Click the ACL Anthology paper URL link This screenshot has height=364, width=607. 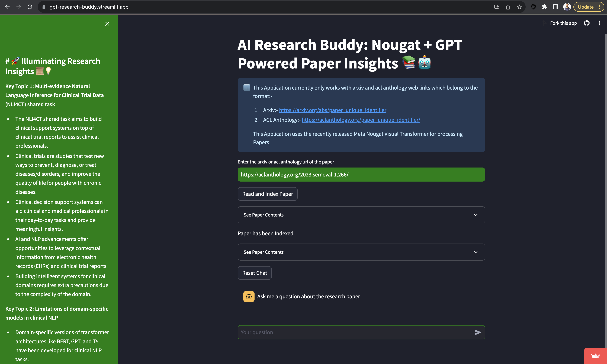(361, 120)
